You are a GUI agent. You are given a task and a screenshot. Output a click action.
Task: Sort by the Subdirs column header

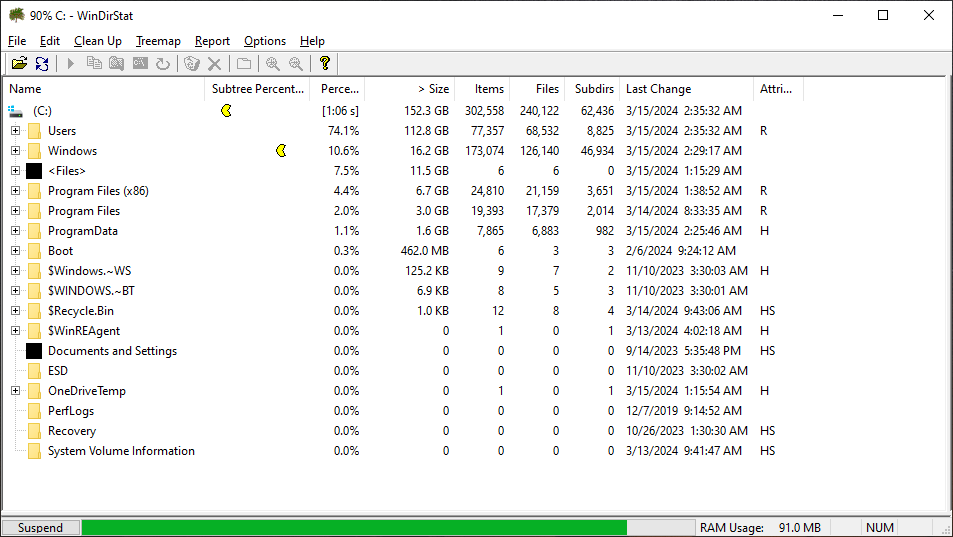(593, 89)
